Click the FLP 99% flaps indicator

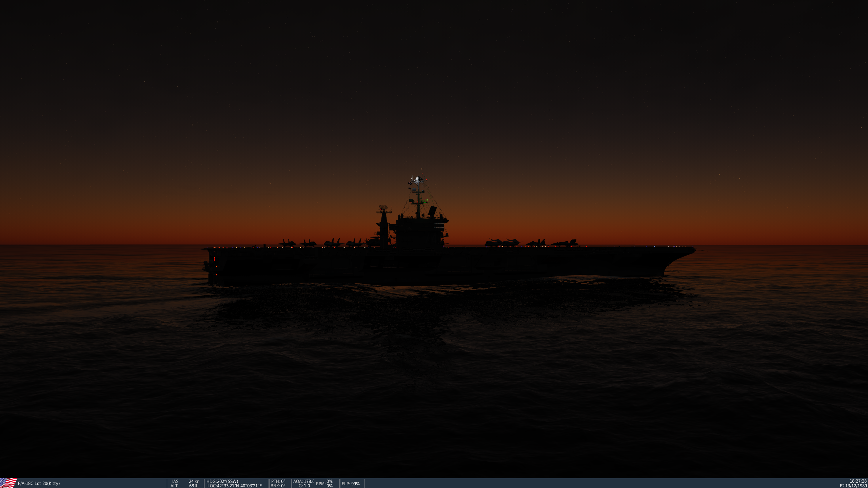(351, 484)
